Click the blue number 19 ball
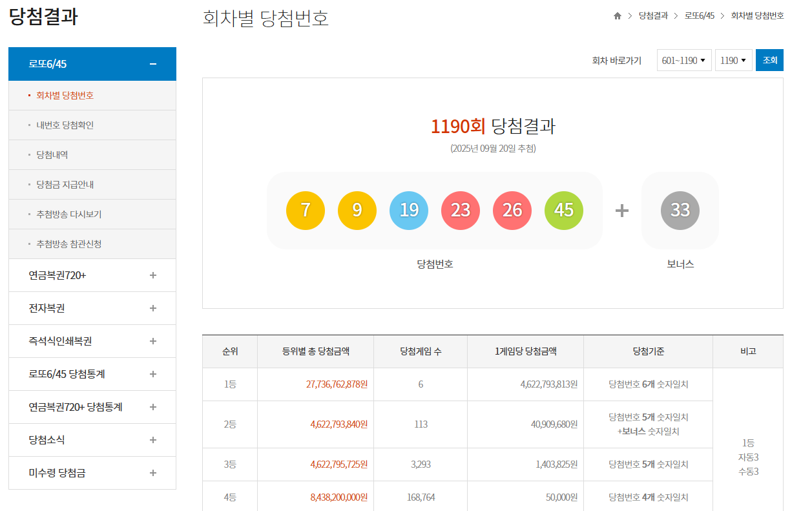 [409, 211]
